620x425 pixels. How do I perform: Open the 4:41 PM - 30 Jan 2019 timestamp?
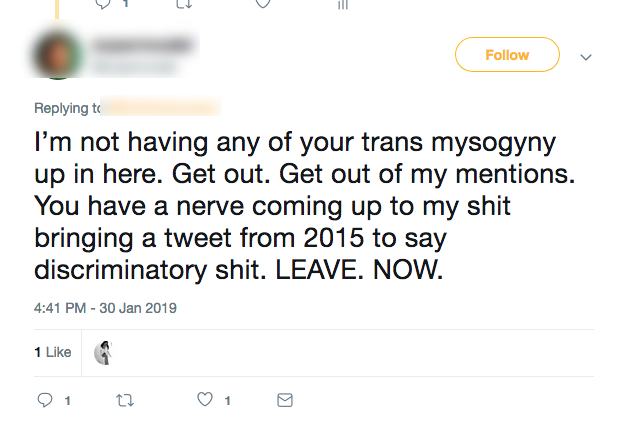pos(105,308)
